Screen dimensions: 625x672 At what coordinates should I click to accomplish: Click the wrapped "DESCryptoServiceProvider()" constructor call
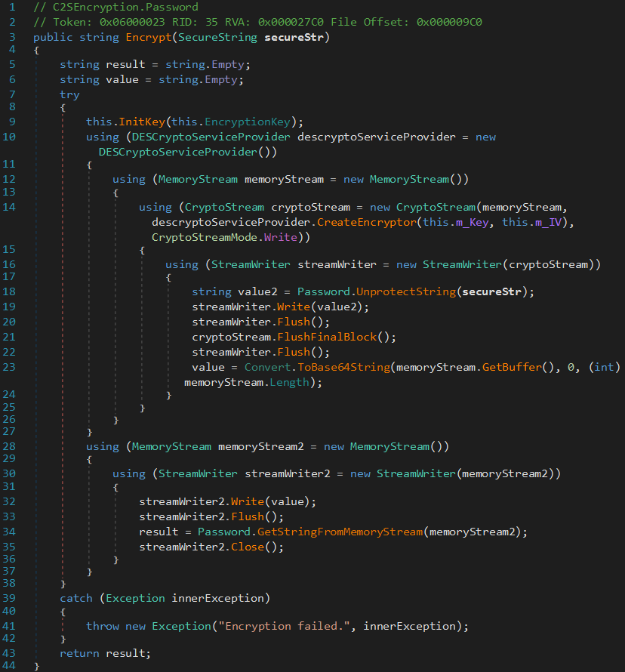[x=188, y=152]
